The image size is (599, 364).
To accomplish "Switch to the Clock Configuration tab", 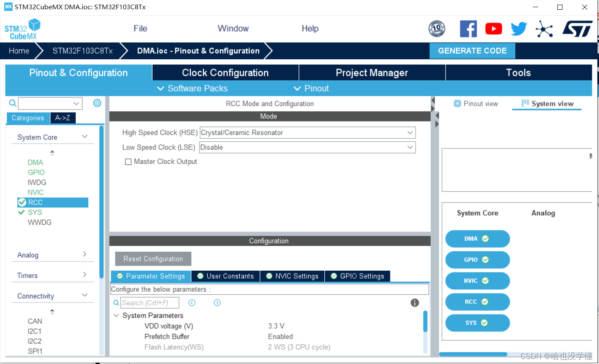I will coord(225,72).
